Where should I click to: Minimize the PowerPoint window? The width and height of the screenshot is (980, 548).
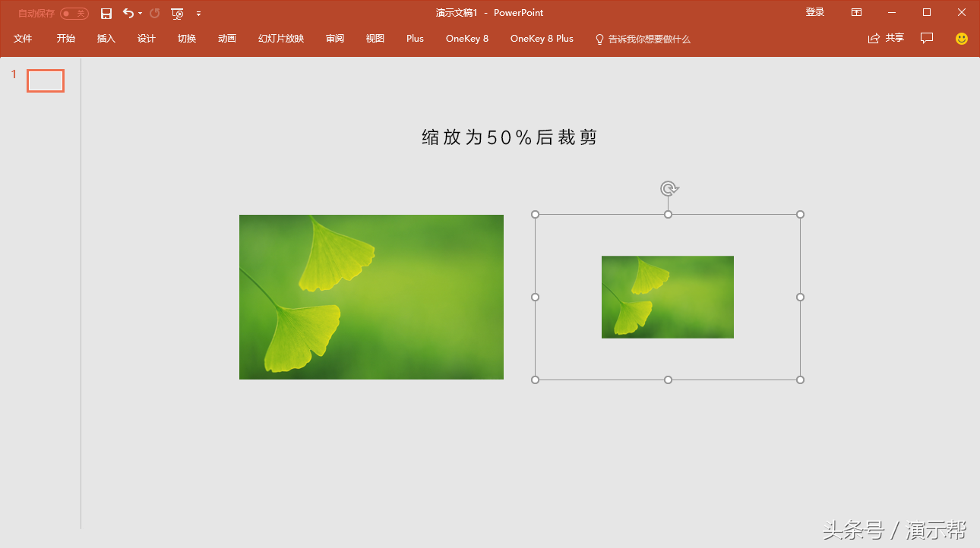(892, 12)
